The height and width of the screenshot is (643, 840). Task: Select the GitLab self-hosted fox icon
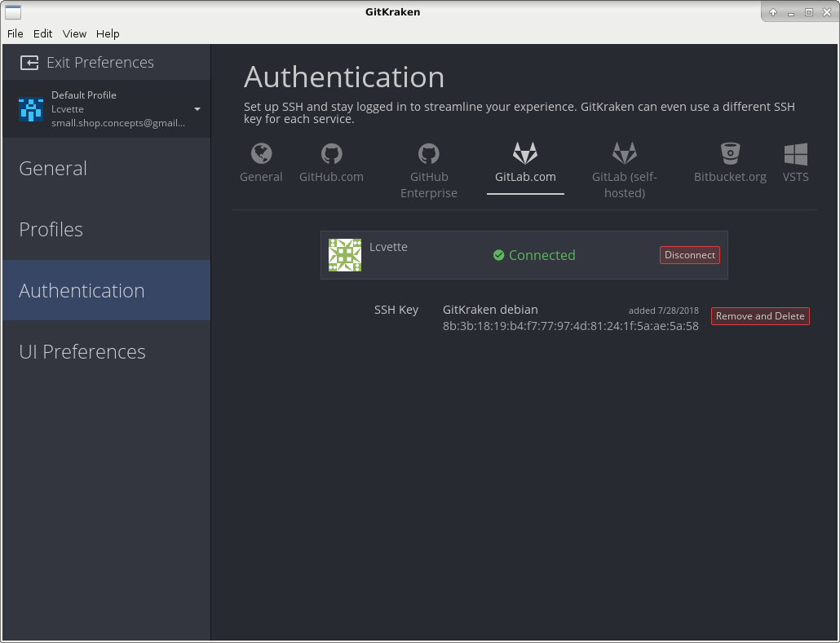click(x=625, y=153)
